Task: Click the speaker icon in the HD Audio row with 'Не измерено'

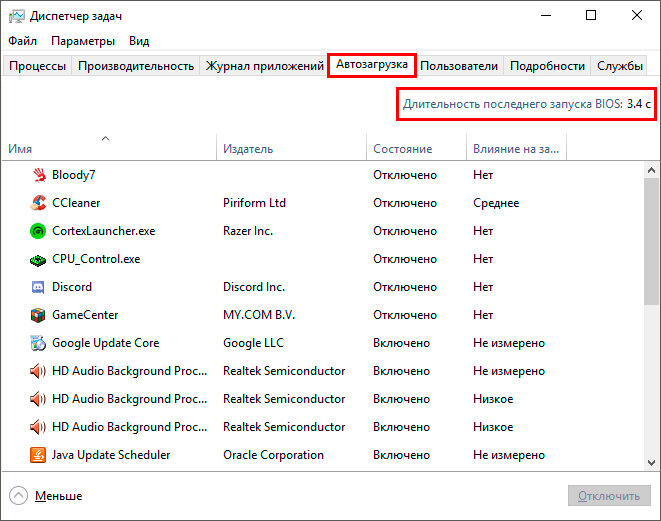Action: [38, 371]
